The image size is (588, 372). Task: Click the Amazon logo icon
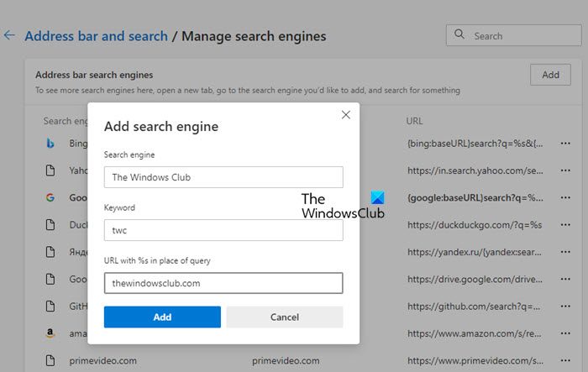(50, 333)
